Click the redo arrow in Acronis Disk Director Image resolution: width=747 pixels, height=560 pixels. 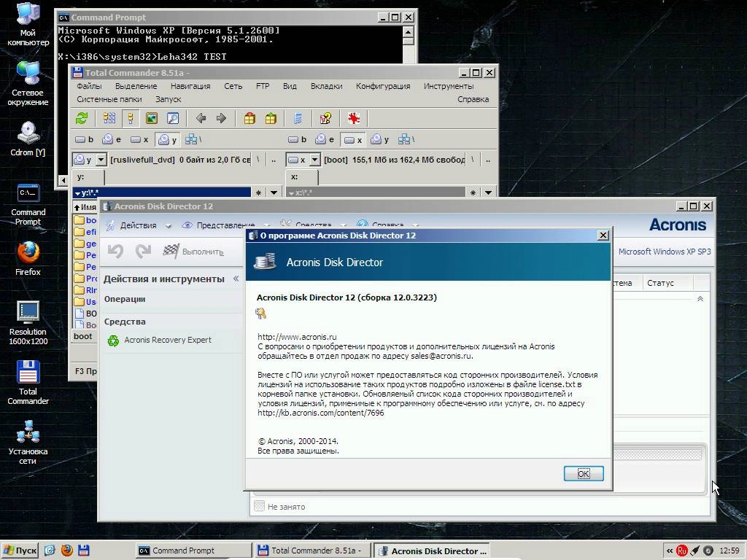(x=142, y=251)
